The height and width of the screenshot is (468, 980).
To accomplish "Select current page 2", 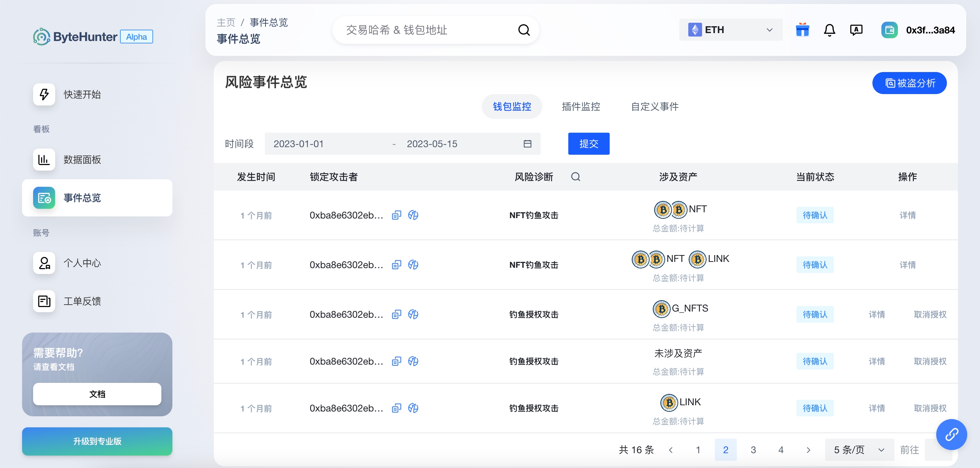I will click(726, 450).
